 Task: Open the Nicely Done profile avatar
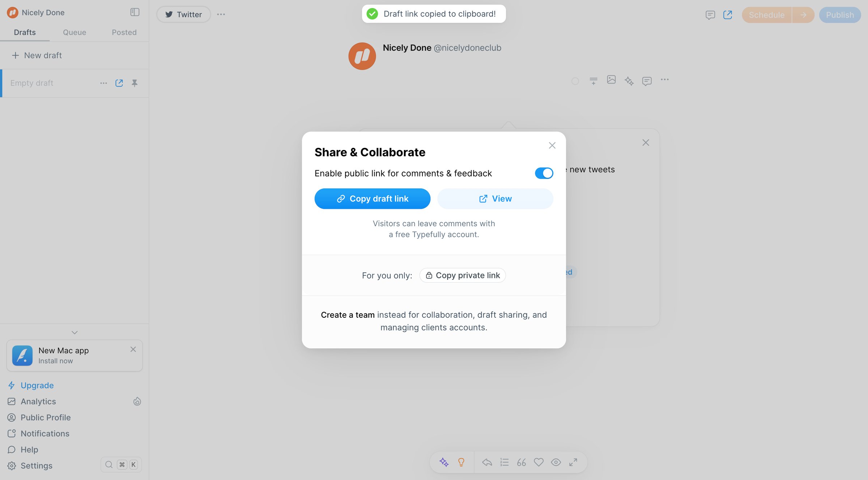[x=362, y=56]
